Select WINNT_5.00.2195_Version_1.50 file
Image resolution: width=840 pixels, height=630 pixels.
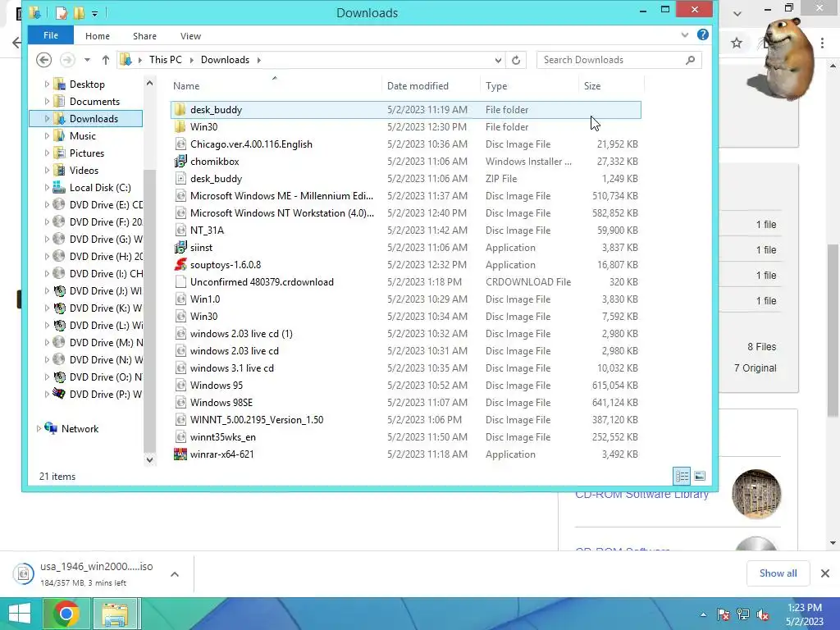[257, 420]
